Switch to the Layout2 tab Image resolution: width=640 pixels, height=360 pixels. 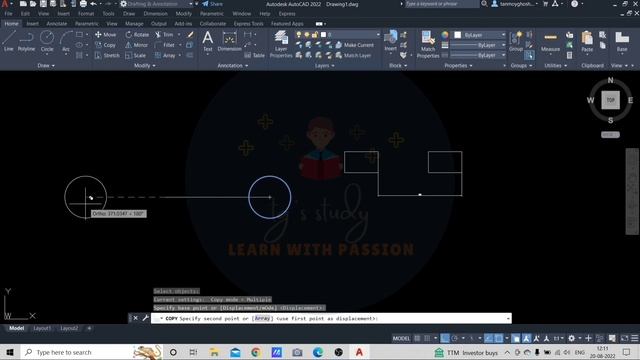click(69, 328)
